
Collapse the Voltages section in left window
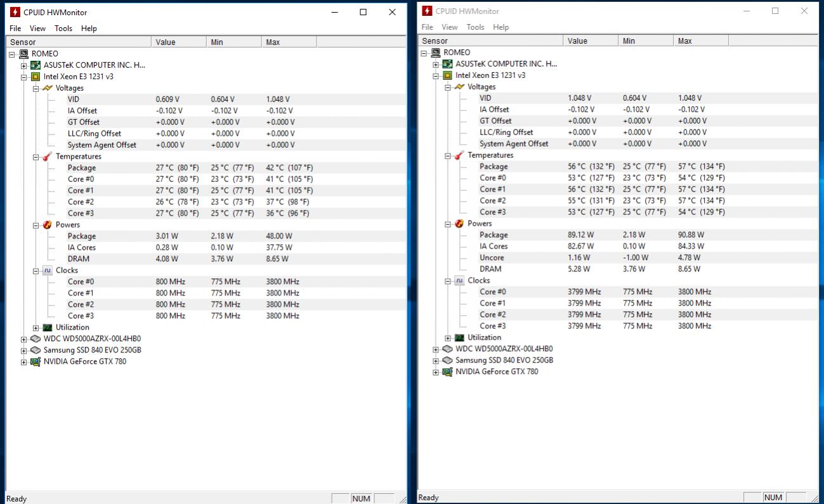click(36, 89)
